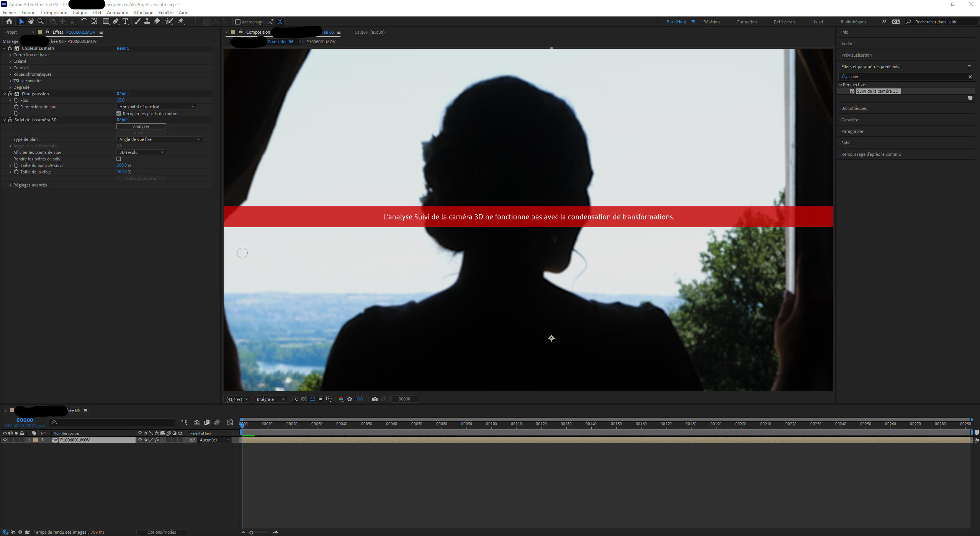Expand the Réglages avancés section
The height and width of the screenshot is (536, 980).
pyautogui.click(x=10, y=185)
